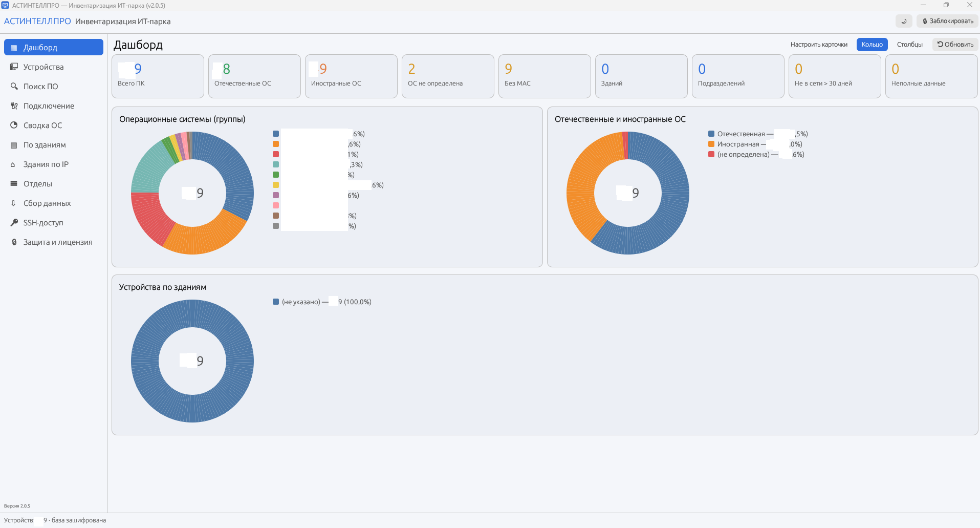This screenshot has width=980, height=528.
Task: Click the Обновить button
Action: coord(955,45)
